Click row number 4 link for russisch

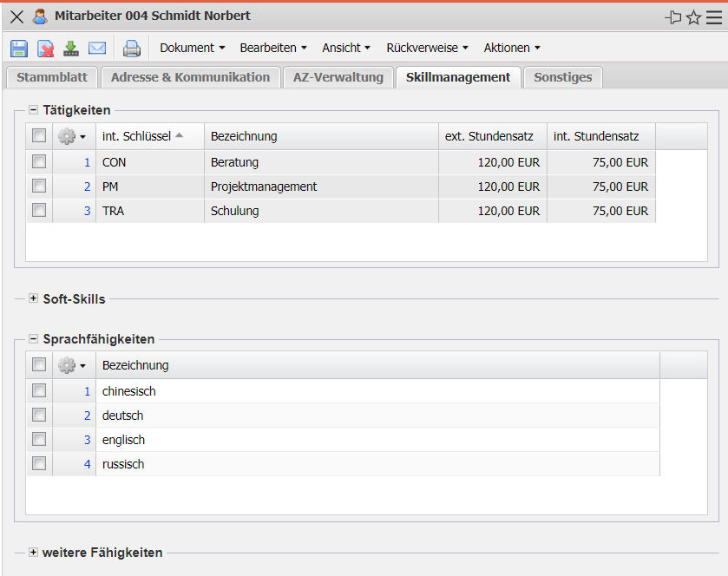(87, 464)
